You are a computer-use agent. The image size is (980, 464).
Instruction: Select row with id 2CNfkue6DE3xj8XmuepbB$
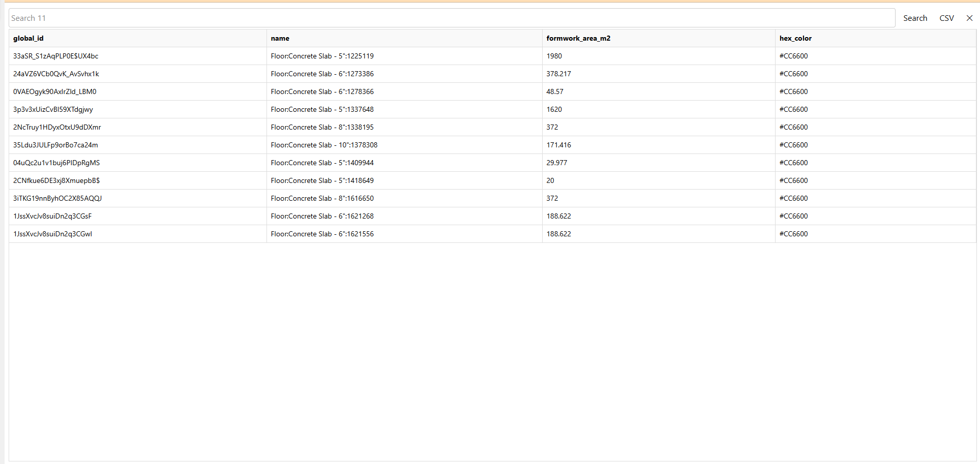coord(56,180)
